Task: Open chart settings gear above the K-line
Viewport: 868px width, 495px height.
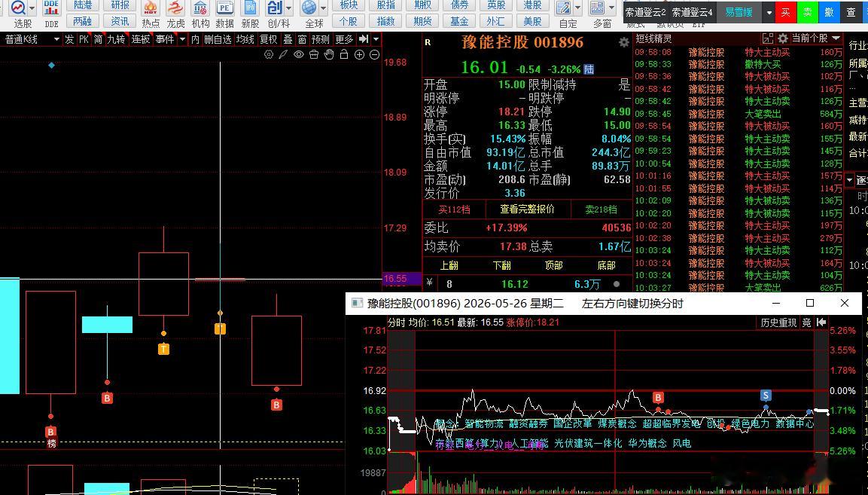Action: pos(269,54)
